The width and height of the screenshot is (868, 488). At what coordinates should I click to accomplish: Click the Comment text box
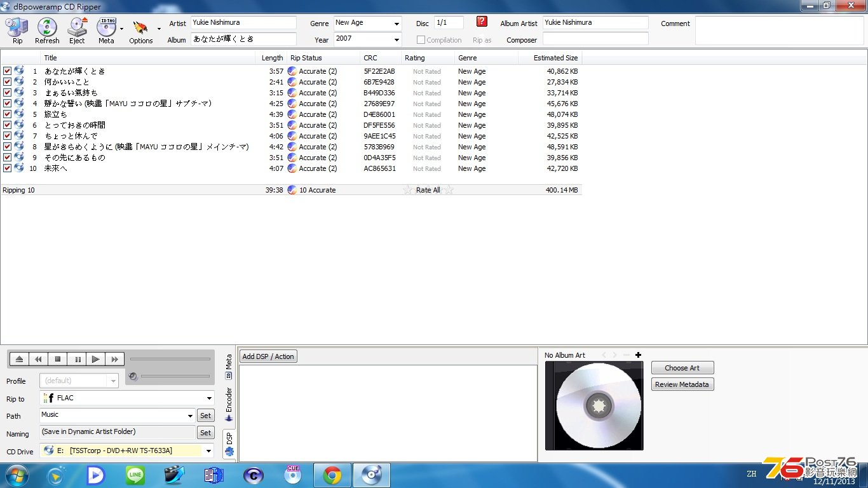[x=779, y=30]
